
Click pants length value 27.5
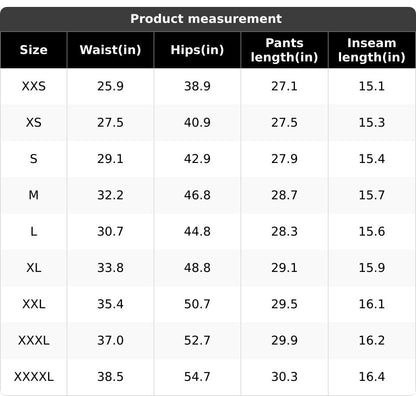tap(284, 123)
